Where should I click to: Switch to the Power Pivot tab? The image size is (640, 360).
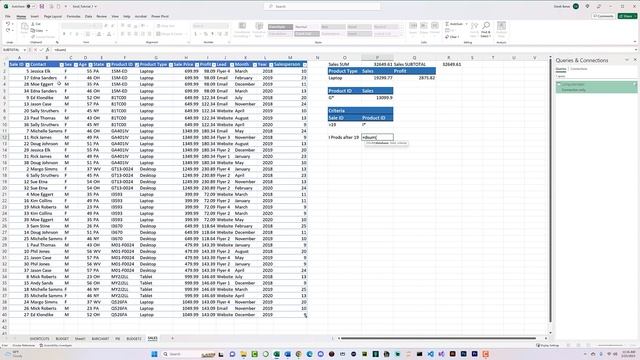(x=160, y=16)
